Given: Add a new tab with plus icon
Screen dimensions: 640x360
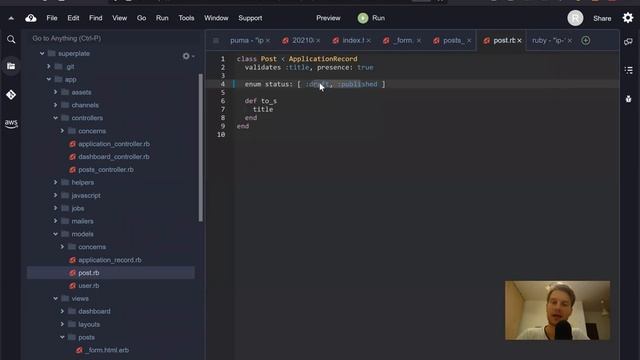Looking at the screenshot, I should [586, 40].
